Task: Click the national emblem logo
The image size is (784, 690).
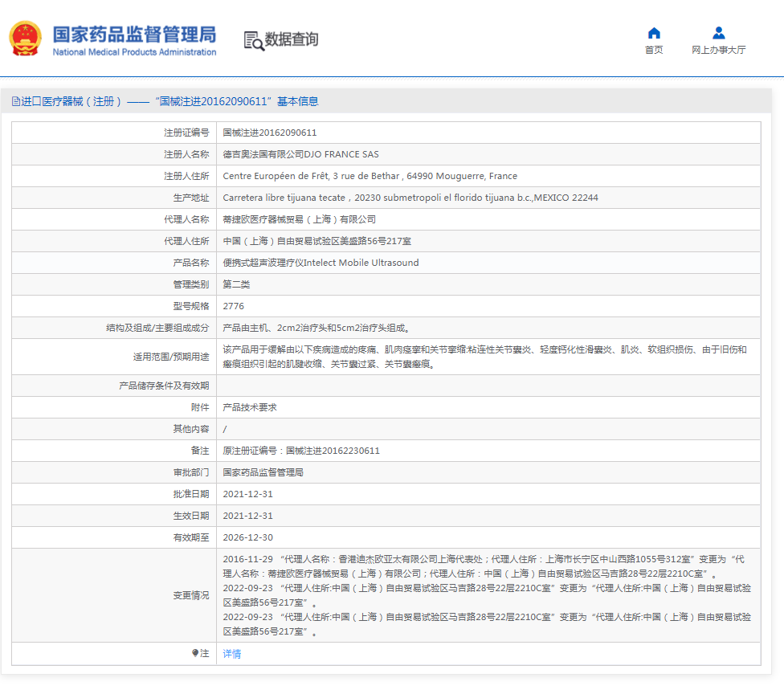Action: click(x=25, y=39)
